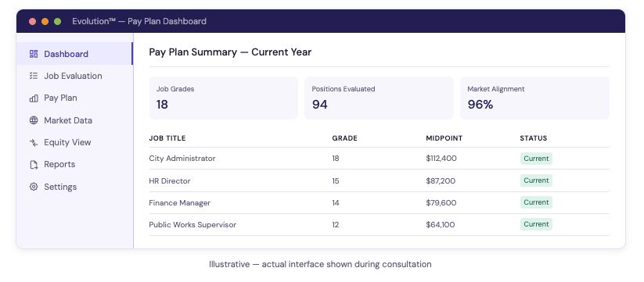Click the HR Director job title
644x282 pixels.
170,180
